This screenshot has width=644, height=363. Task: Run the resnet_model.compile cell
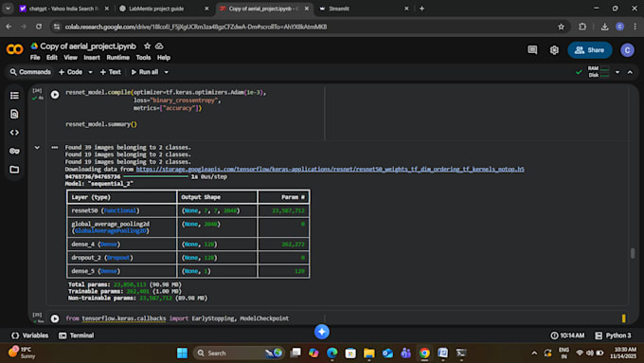coord(55,95)
